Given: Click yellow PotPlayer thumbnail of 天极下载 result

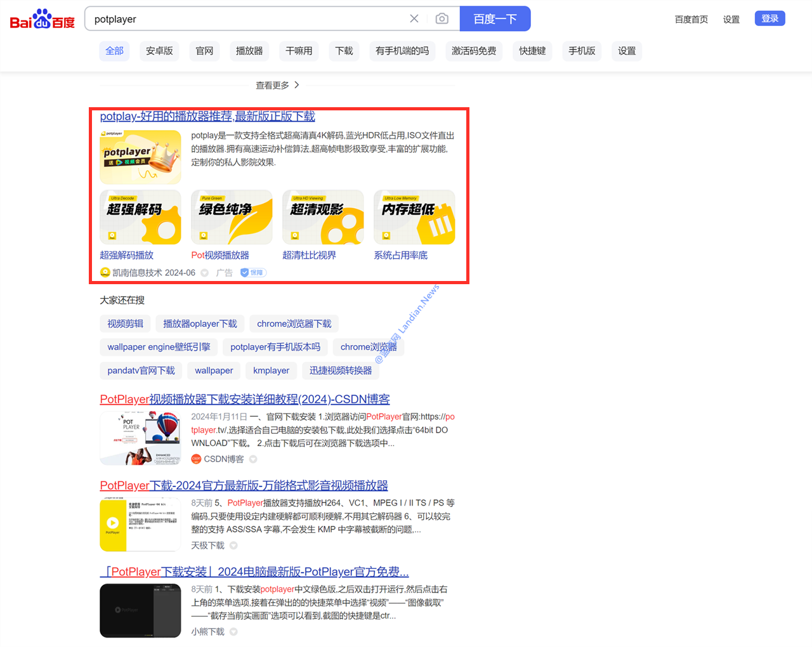Looking at the screenshot, I should pos(140,524).
